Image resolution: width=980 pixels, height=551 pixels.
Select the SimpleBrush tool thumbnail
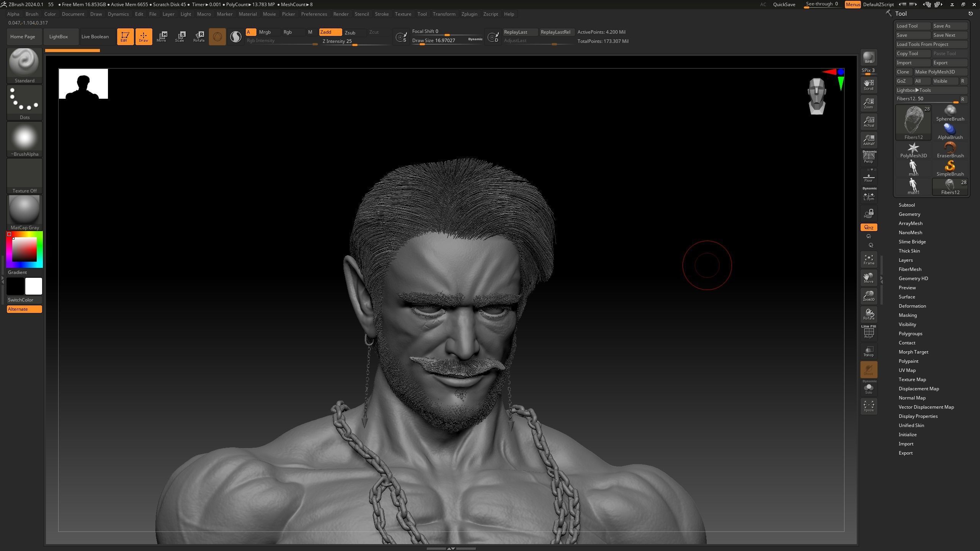click(950, 168)
